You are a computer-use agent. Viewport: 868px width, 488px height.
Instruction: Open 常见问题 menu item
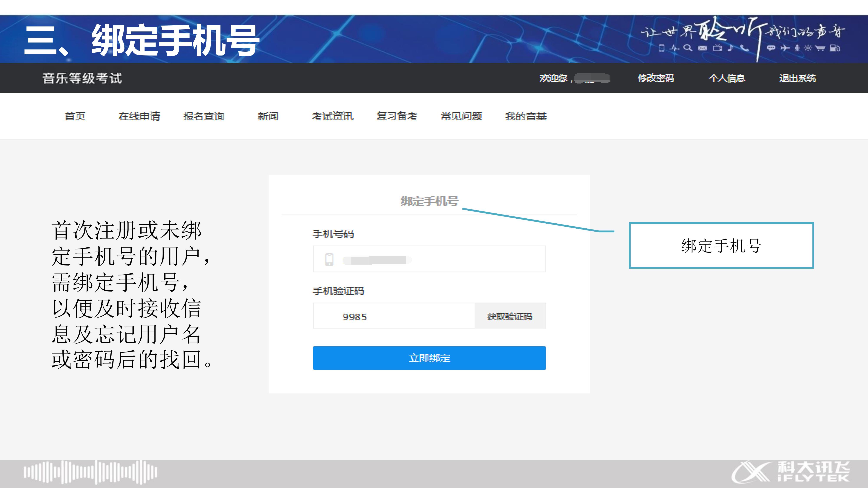(461, 116)
